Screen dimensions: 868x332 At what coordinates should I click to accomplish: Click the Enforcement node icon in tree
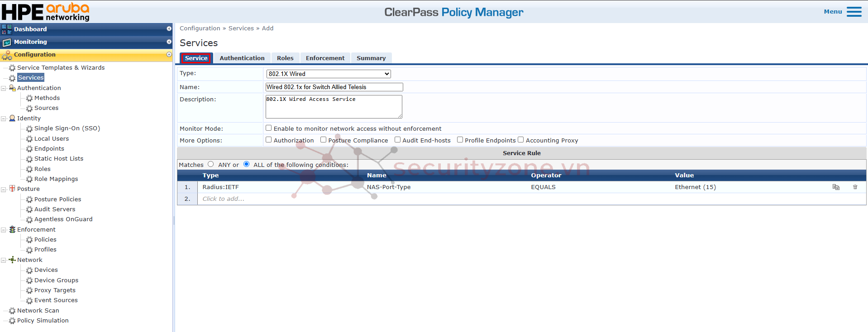(12, 229)
